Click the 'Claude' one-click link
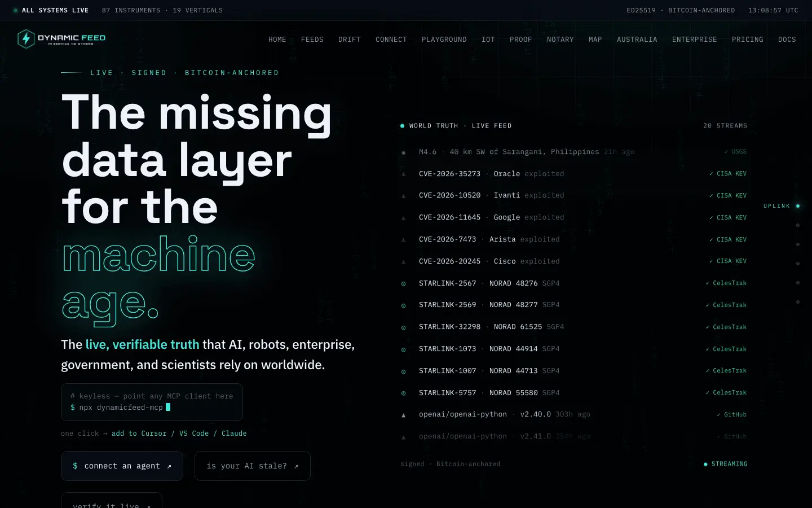 (234, 433)
